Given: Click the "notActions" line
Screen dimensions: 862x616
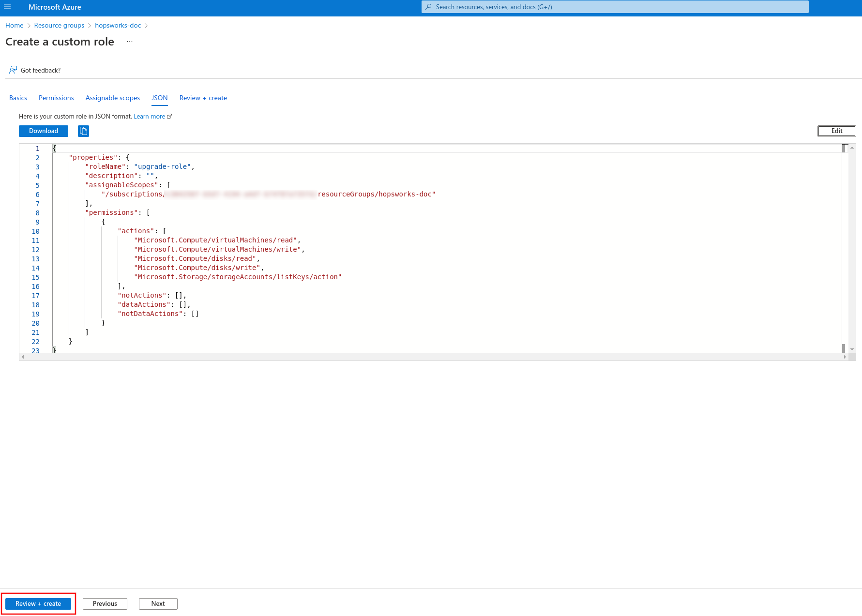Looking at the screenshot, I should pyautogui.click(x=152, y=296).
